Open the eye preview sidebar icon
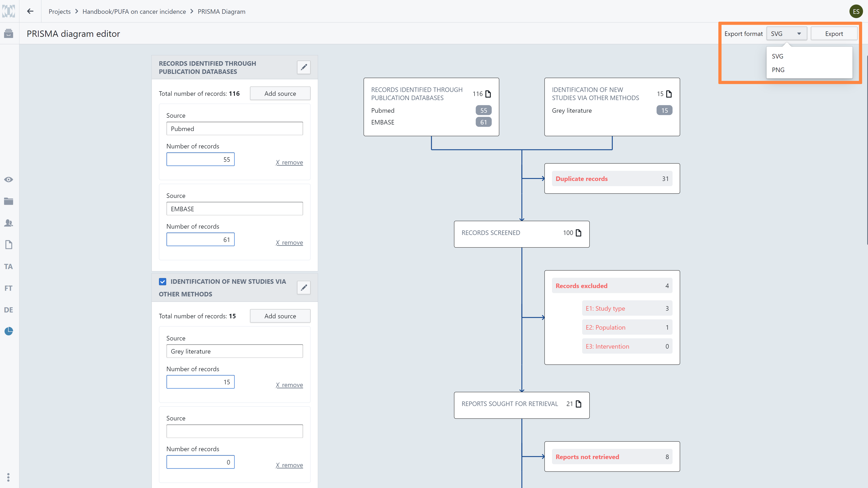The width and height of the screenshot is (868, 488). click(x=9, y=180)
